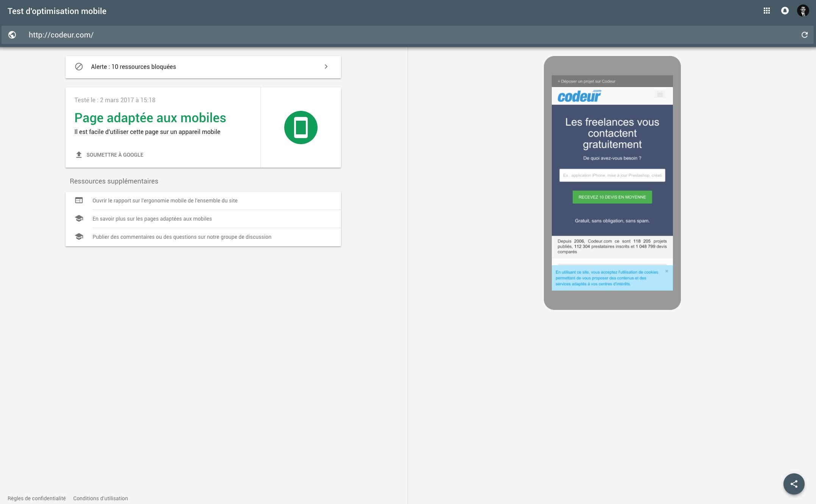Open Conditions d'utilisation footer link

point(100,498)
